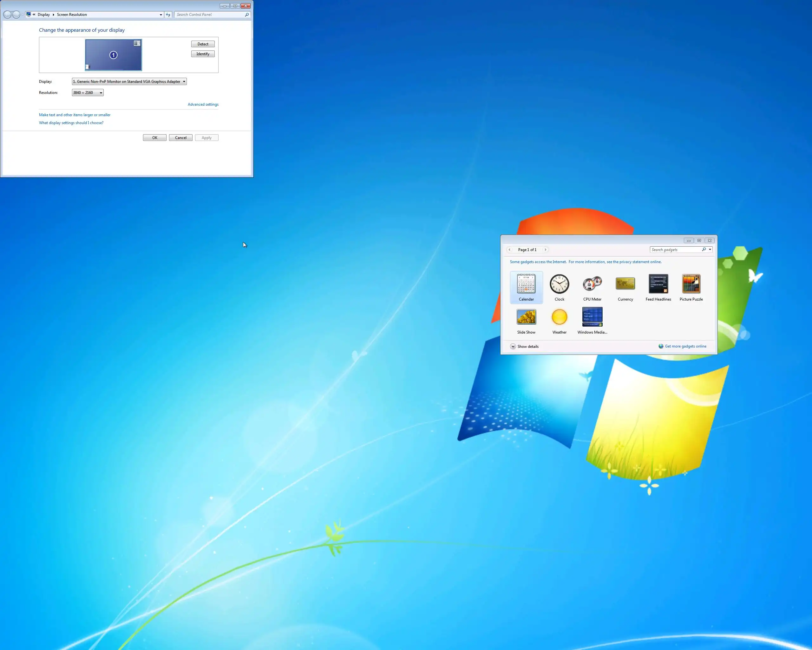Image resolution: width=812 pixels, height=650 pixels.
Task: Click the Detect button
Action: click(203, 44)
